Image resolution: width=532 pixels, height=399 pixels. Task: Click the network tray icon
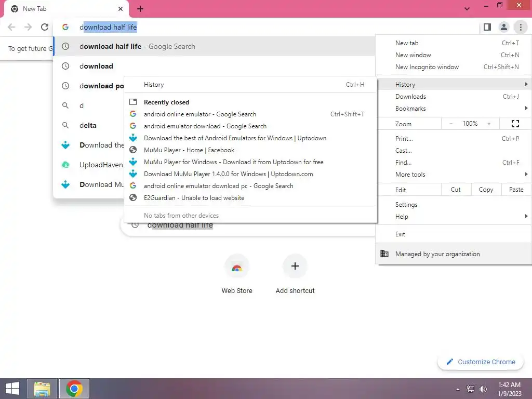471,389
